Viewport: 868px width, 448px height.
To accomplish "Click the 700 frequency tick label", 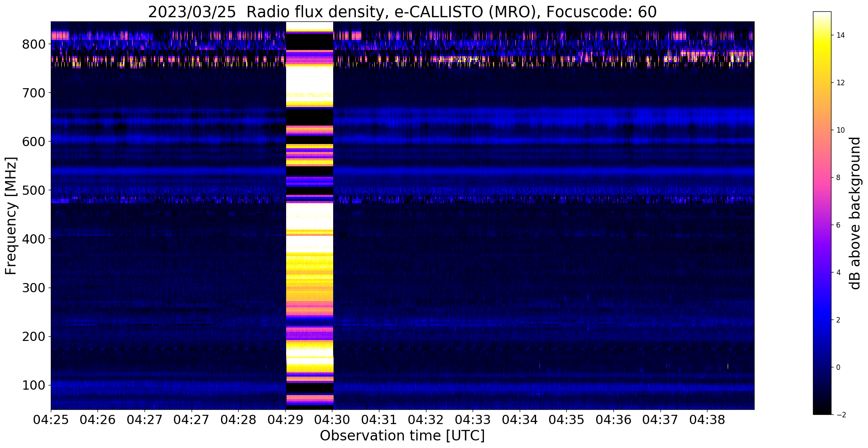I will pos(34,93).
